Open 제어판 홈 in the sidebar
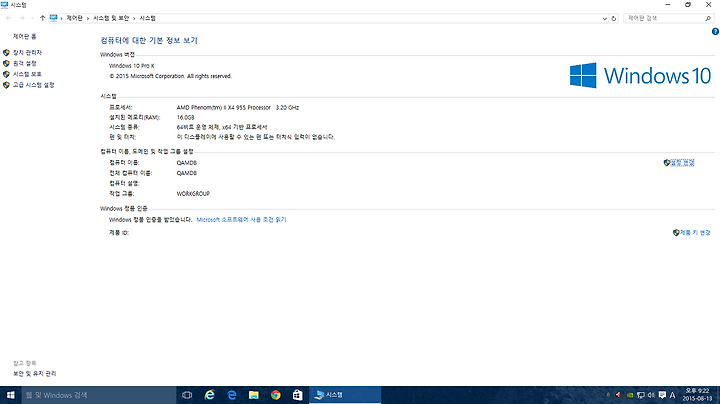The image size is (720, 404). [x=25, y=36]
